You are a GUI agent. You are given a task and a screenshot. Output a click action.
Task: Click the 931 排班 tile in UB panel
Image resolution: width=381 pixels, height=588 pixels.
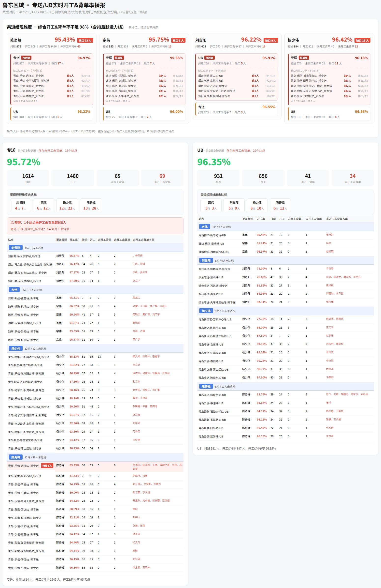point(218,178)
